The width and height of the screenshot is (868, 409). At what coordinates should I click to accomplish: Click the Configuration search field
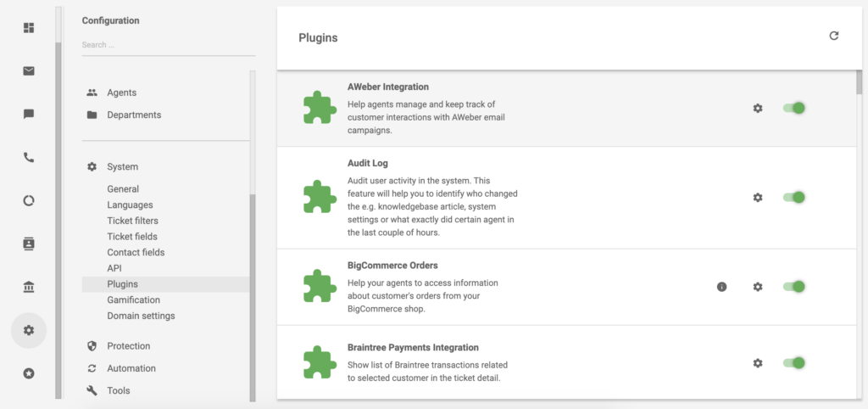[x=168, y=45]
